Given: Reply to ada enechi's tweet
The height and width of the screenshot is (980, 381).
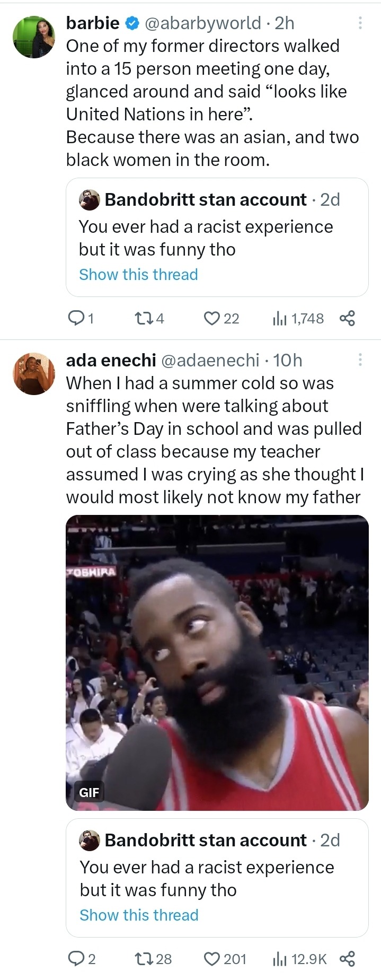Looking at the screenshot, I should click(77, 958).
